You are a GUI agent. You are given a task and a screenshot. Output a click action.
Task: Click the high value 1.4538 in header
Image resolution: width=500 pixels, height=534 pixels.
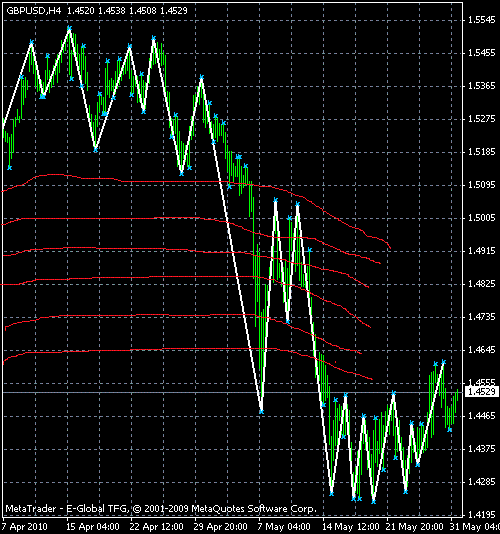click(112, 11)
